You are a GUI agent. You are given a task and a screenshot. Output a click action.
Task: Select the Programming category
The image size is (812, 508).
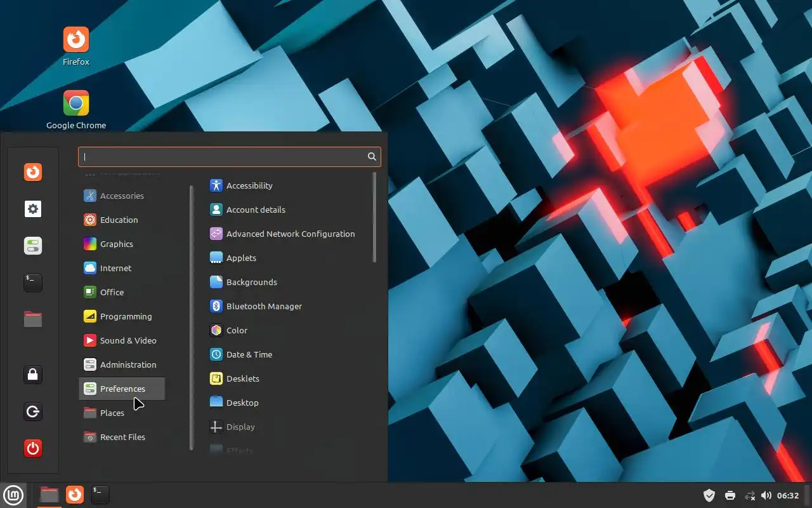(x=122, y=316)
